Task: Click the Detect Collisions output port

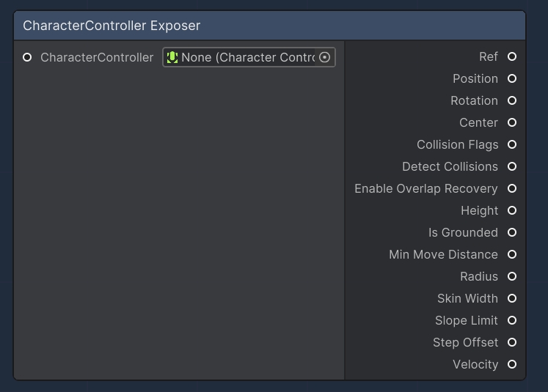Action: (512, 166)
